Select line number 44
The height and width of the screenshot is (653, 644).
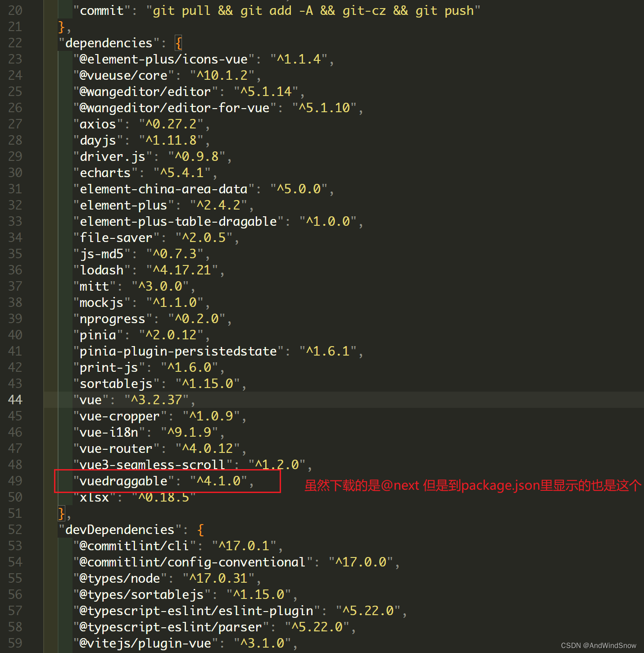[x=15, y=399]
